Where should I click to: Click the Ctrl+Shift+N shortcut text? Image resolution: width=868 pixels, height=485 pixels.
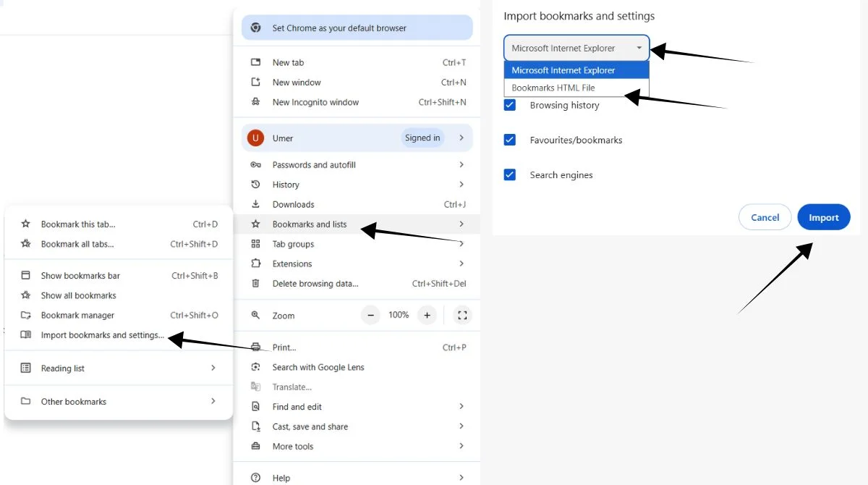443,102
